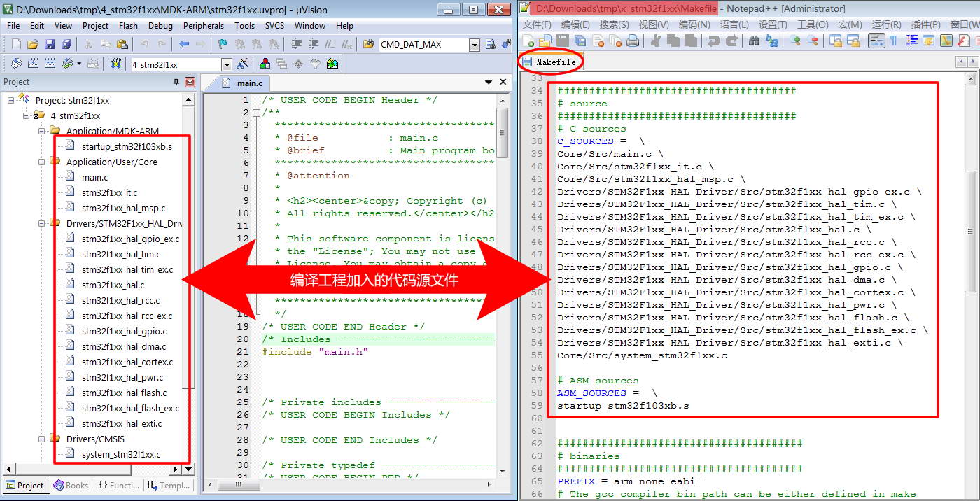The height and width of the screenshot is (501, 980).
Task: Select stm32f1xx_hal_gpio.c in project tree
Action: point(124,331)
